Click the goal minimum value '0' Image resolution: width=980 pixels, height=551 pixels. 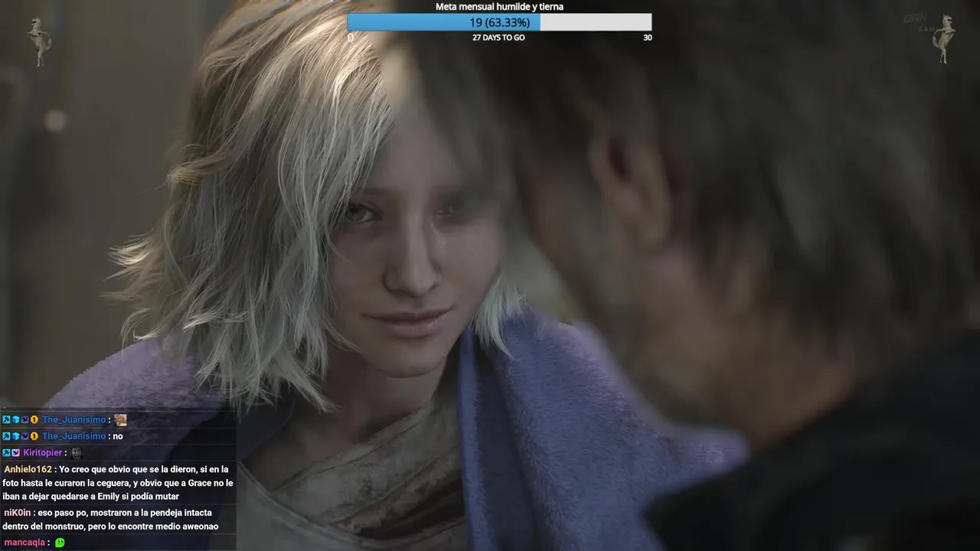pos(351,37)
